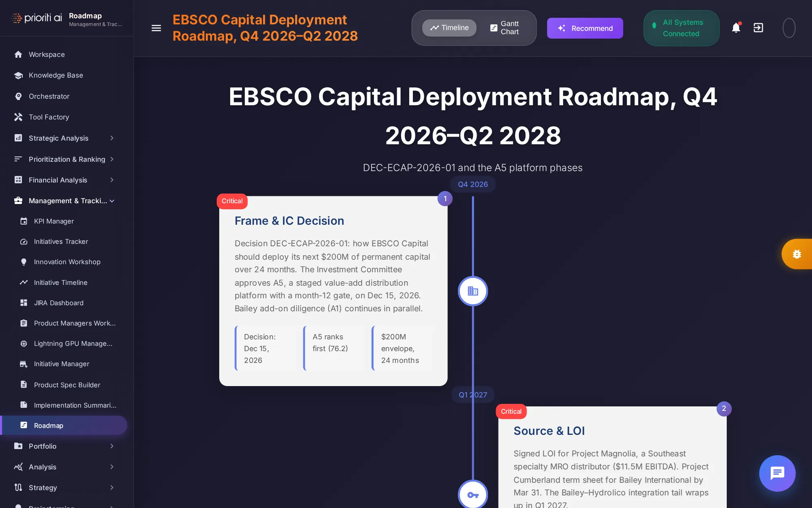Click the Source & LOI title
This screenshot has width=812, height=508.
point(549,431)
